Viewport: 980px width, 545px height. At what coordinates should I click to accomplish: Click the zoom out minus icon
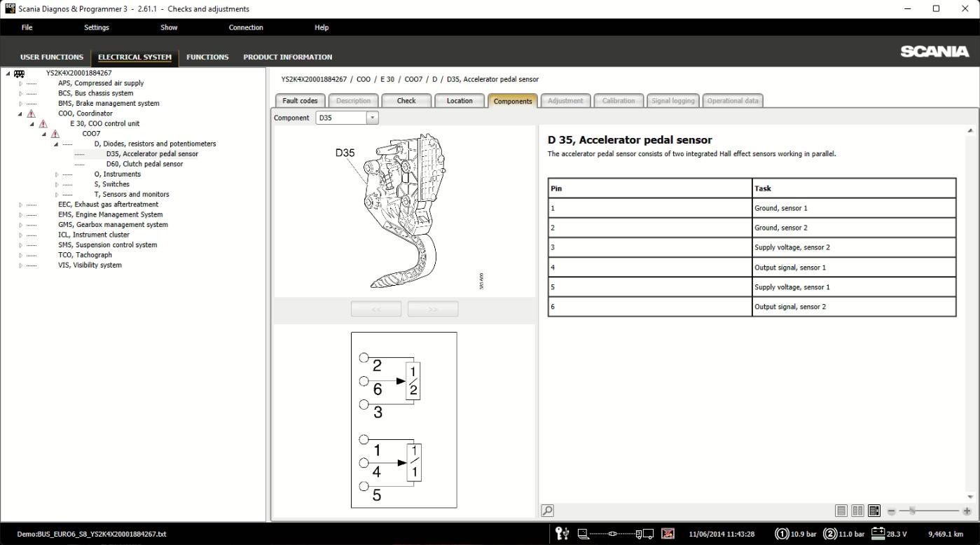point(892,511)
